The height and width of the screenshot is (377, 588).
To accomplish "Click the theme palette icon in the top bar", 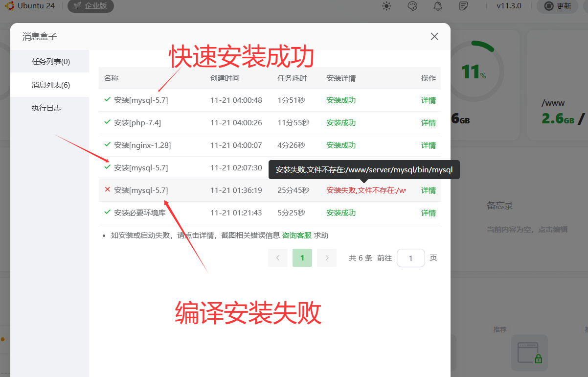I will [x=412, y=6].
